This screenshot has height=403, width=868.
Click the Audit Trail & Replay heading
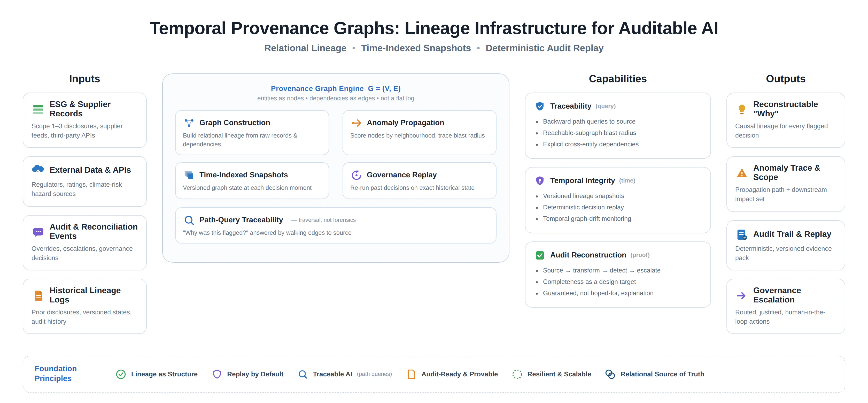click(792, 234)
